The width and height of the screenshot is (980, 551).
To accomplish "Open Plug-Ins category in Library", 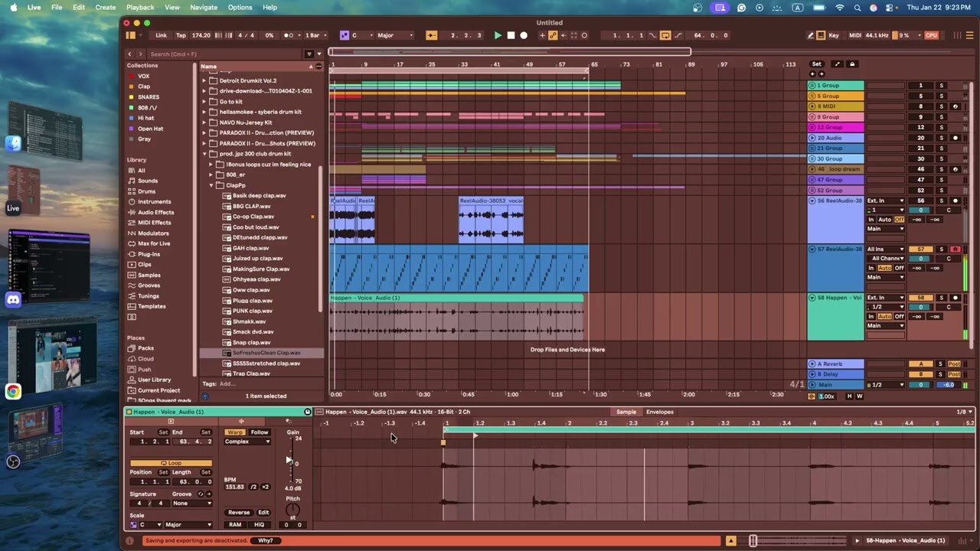I will click(149, 254).
